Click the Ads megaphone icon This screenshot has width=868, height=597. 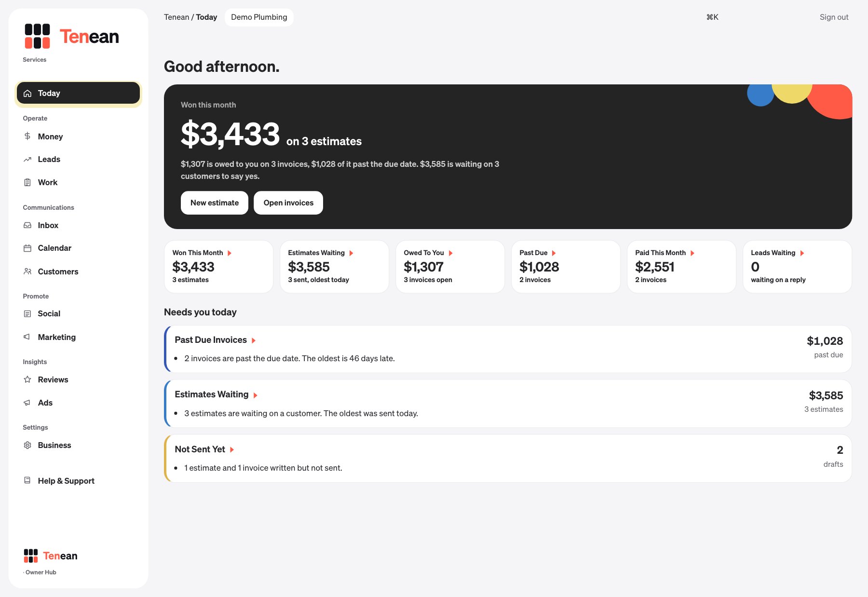pos(27,403)
